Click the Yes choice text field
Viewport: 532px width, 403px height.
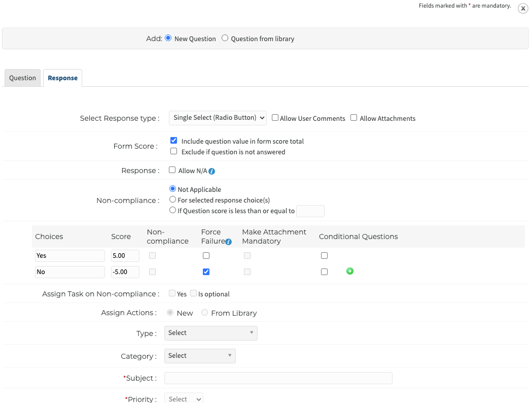(70, 256)
